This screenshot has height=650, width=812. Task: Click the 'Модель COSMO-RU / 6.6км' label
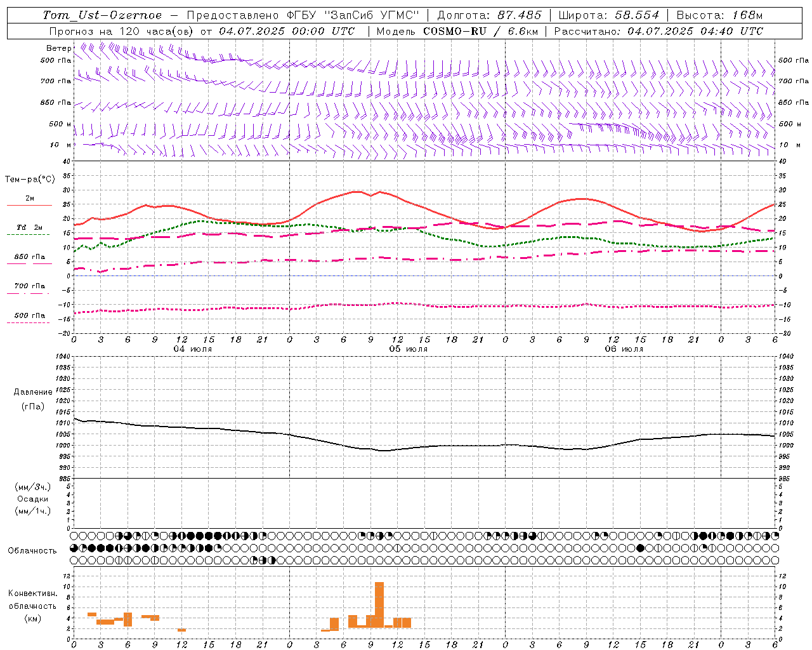coord(457,31)
